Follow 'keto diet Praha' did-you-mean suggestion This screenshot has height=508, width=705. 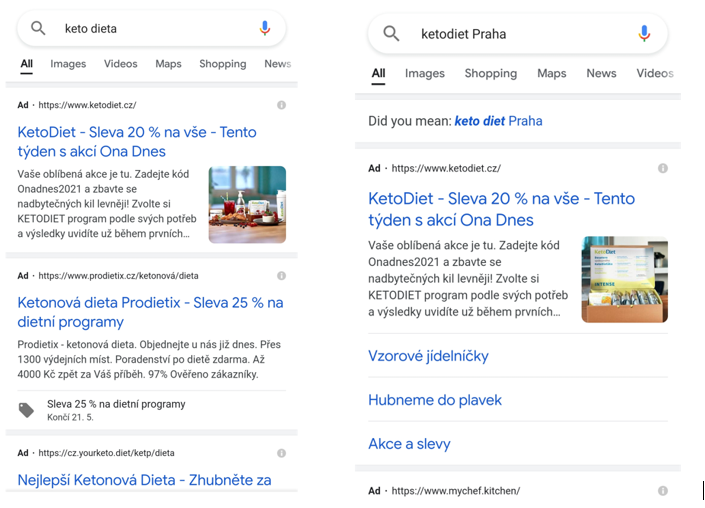click(x=498, y=121)
